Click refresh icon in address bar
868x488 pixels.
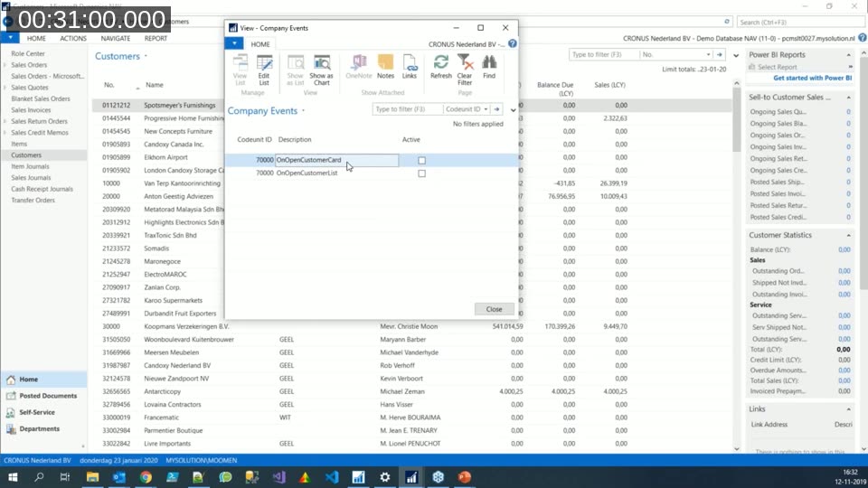point(727,22)
